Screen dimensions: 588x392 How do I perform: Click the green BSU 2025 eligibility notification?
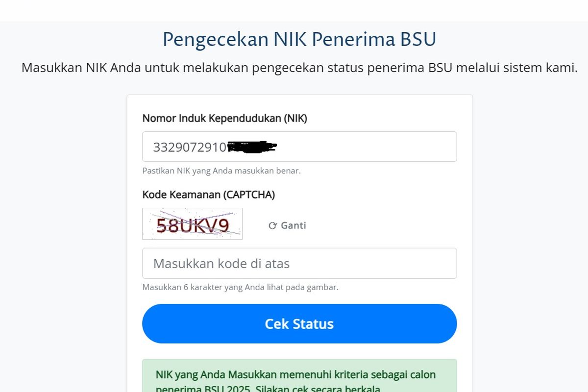pyautogui.click(x=299, y=377)
